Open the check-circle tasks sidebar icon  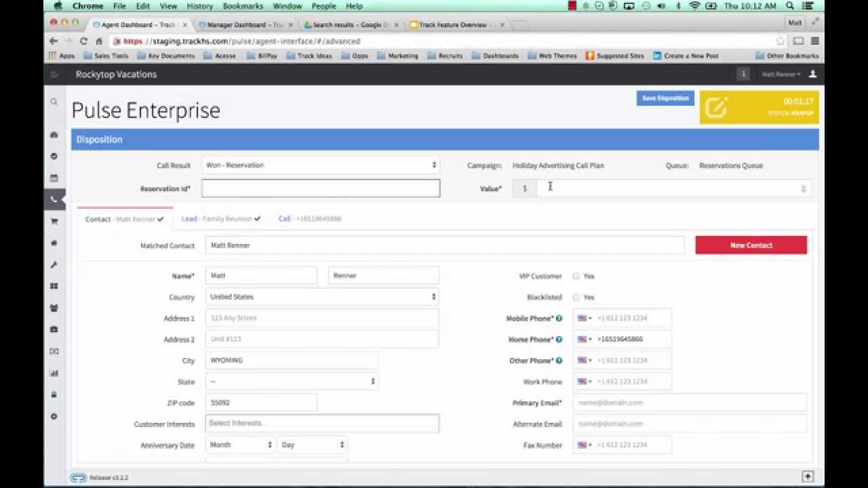(54, 156)
